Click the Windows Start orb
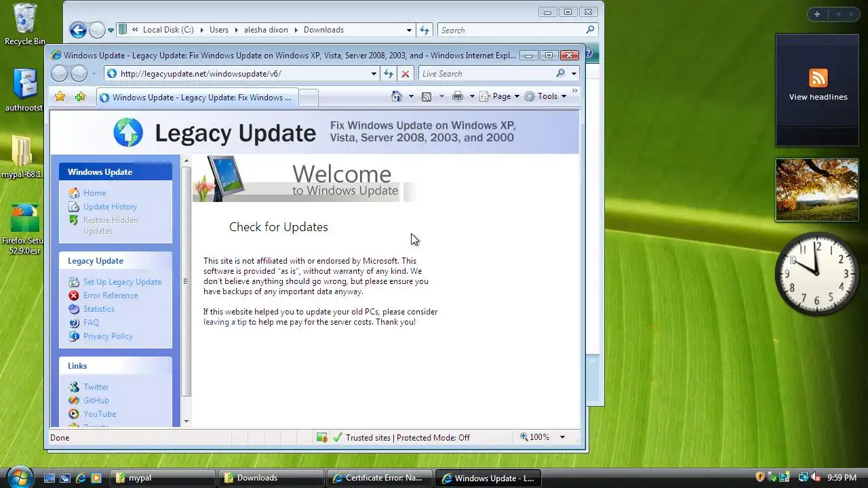 tap(20, 476)
